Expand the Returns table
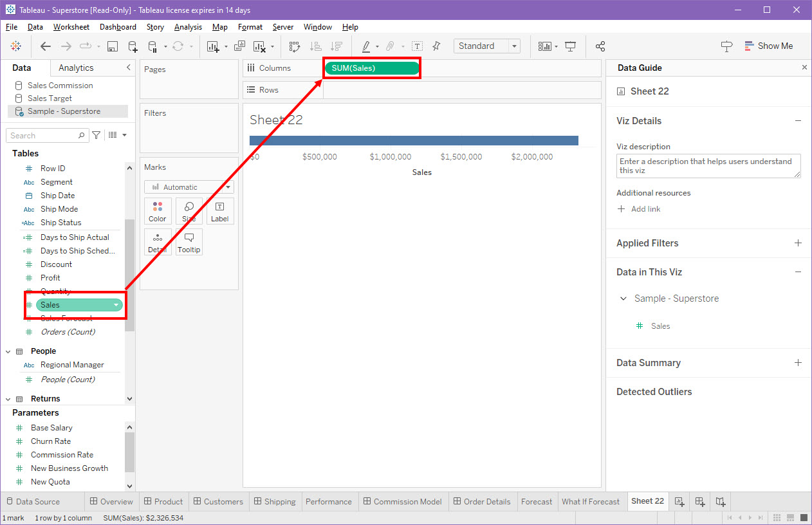The height and width of the screenshot is (525, 812). point(8,399)
